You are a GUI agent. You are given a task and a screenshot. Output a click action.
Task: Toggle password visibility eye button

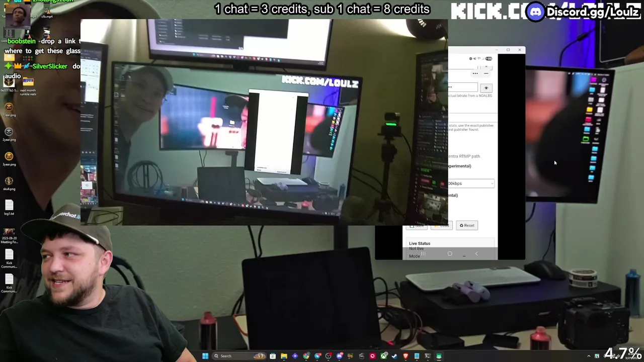pyautogui.click(x=486, y=88)
